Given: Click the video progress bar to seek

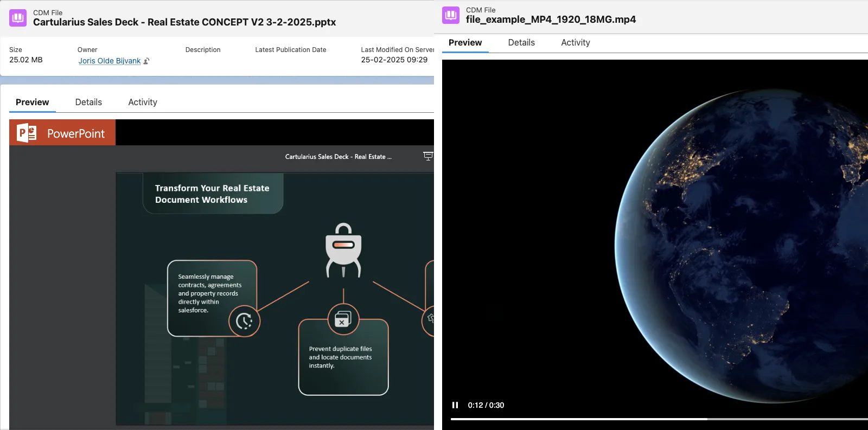Looking at the screenshot, I should tap(651, 419).
